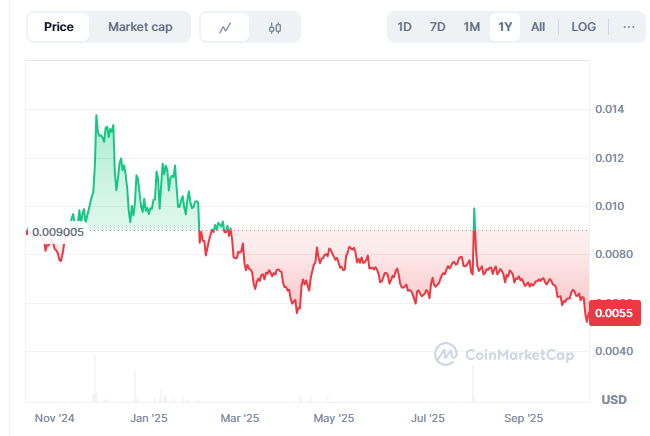The width and height of the screenshot is (650, 436).
Task: Select the Price tab
Action: pos(59,27)
